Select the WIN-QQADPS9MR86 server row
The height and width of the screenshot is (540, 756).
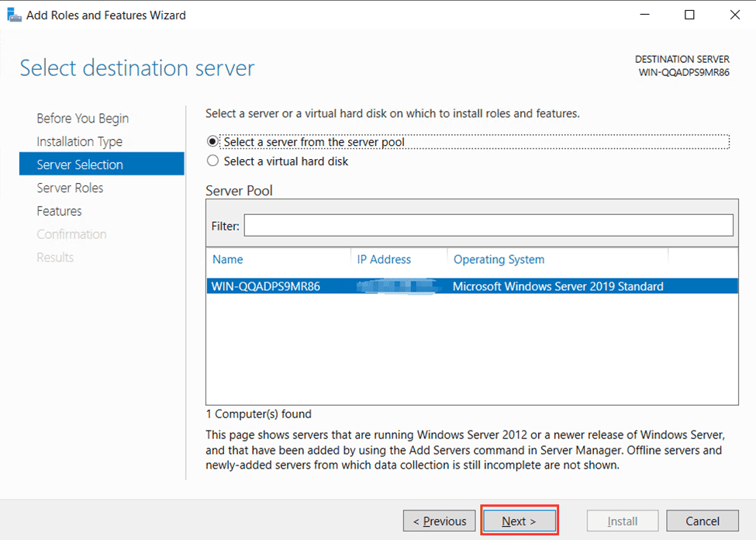(x=388, y=286)
